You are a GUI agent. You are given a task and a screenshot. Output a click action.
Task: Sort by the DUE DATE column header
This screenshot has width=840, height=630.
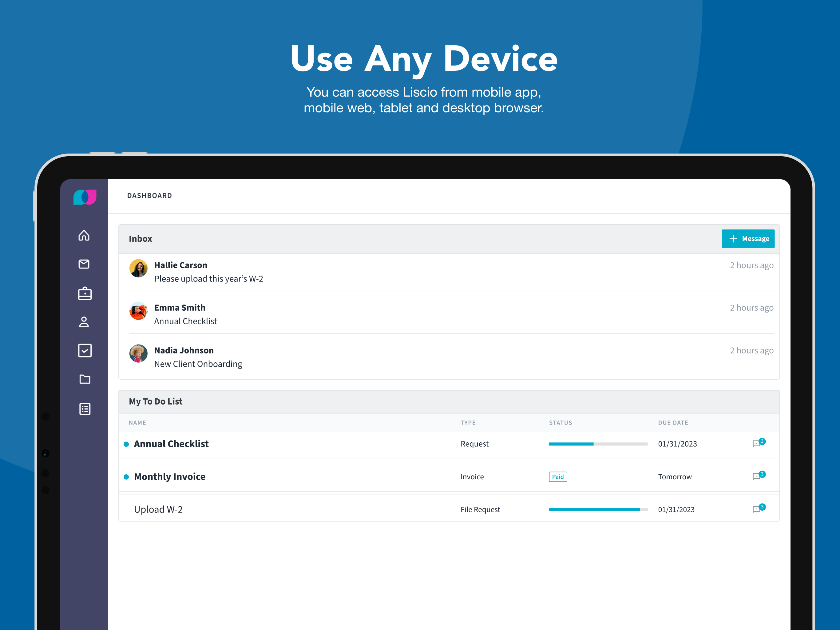[673, 423]
